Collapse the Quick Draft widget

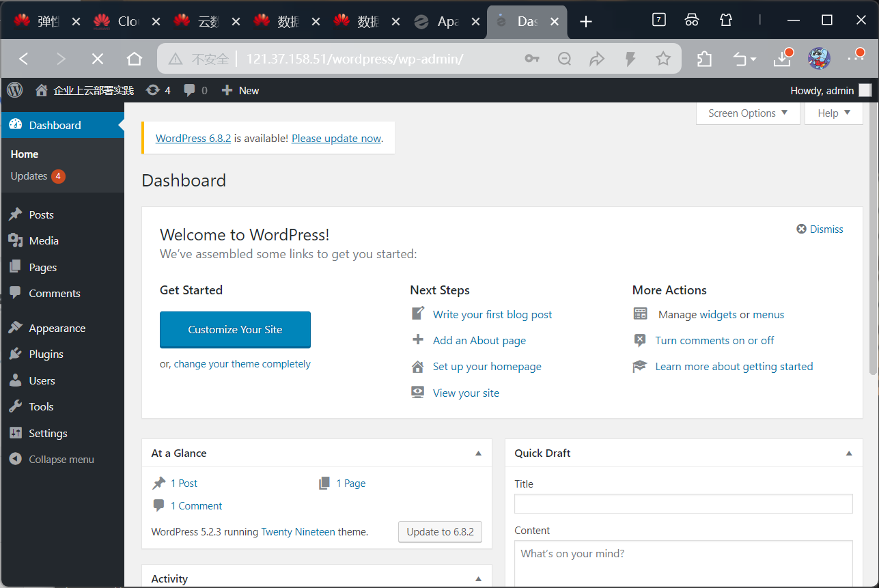(x=849, y=453)
